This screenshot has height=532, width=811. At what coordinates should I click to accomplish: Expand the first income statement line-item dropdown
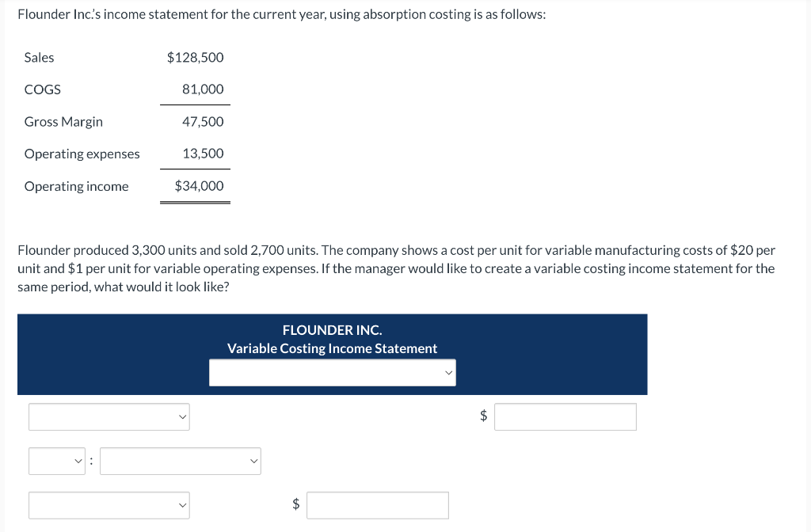(109, 416)
